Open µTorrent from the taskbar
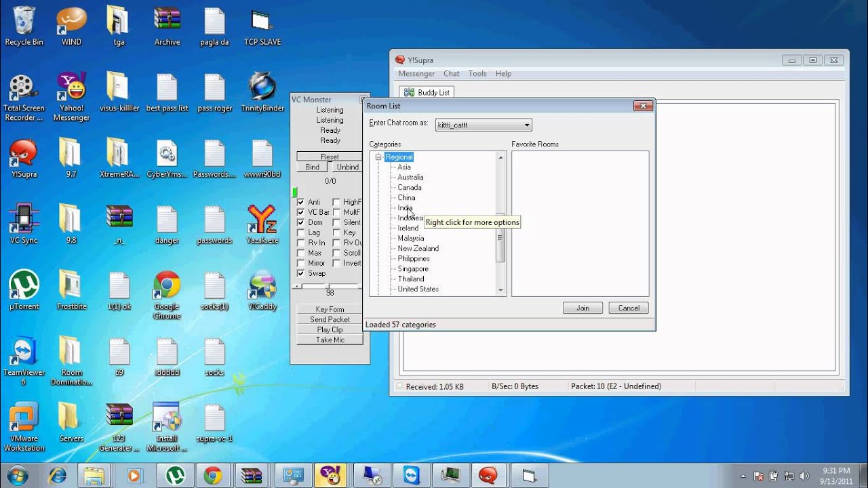The height and width of the screenshot is (488, 868). [x=176, y=475]
